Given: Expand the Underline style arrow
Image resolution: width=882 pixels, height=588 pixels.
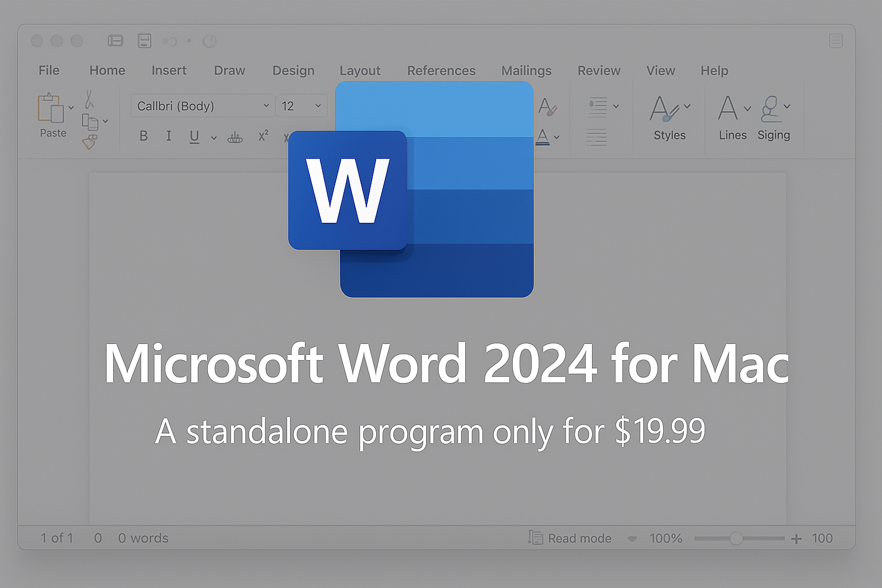Looking at the screenshot, I should 214,138.
